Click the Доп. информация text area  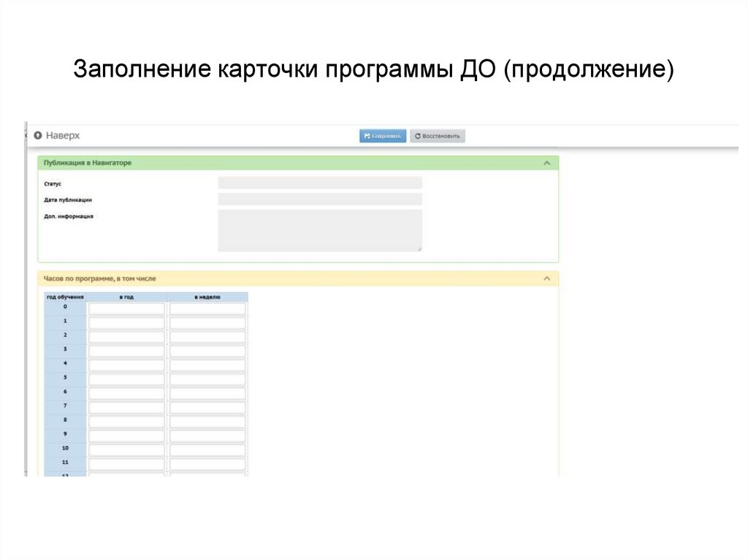[x=319, y=229]
